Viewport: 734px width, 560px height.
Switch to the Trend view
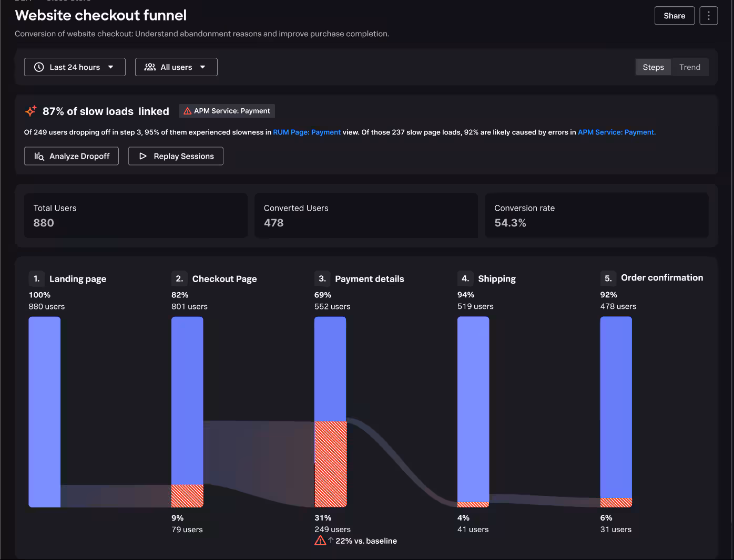[689, 67]
